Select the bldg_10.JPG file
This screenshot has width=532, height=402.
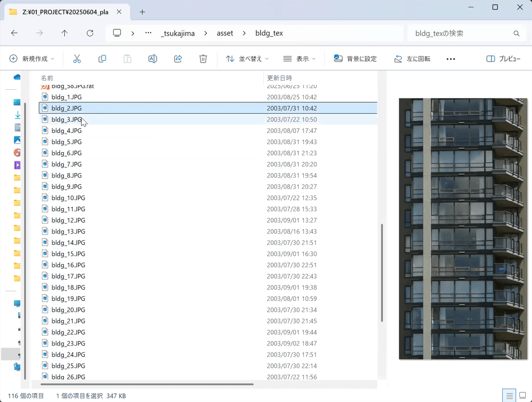point(68,198)
